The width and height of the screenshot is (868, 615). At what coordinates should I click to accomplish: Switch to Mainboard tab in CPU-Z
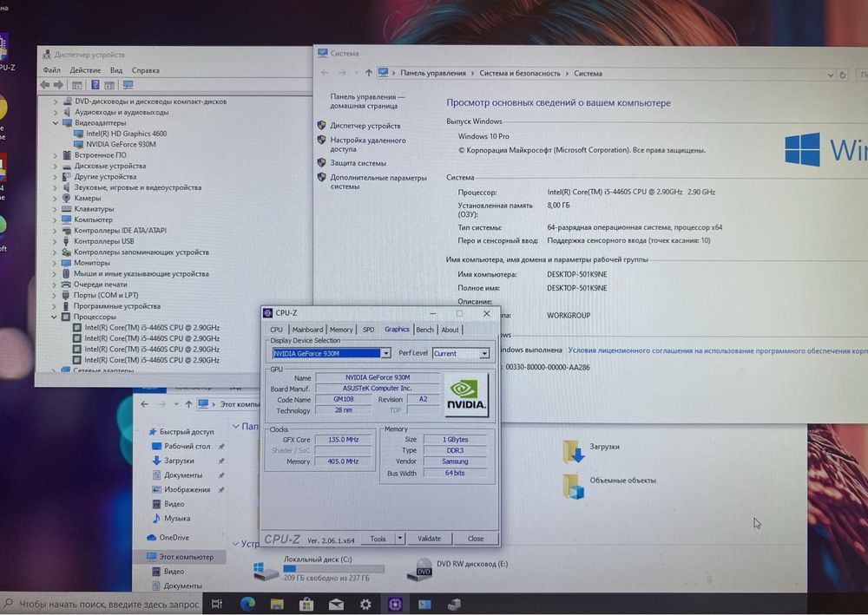[x=307, y=330]
